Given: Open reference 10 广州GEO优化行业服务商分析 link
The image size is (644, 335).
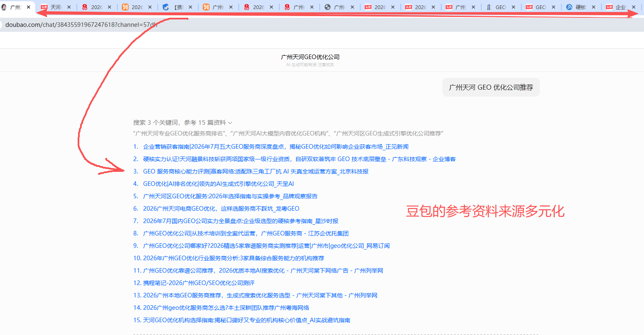Looking at the screenshot, I should [x=233, y=258].
